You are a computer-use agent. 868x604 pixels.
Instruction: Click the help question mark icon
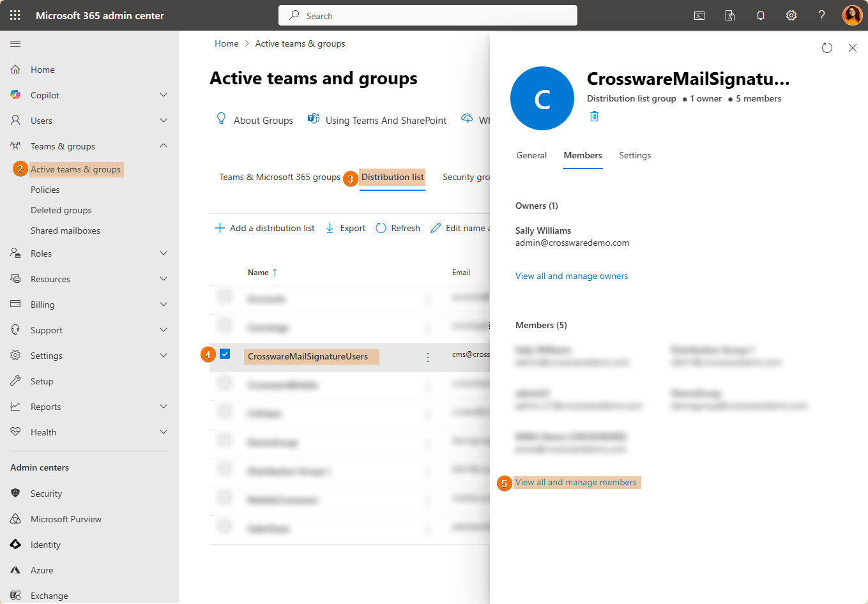[821, 15]
